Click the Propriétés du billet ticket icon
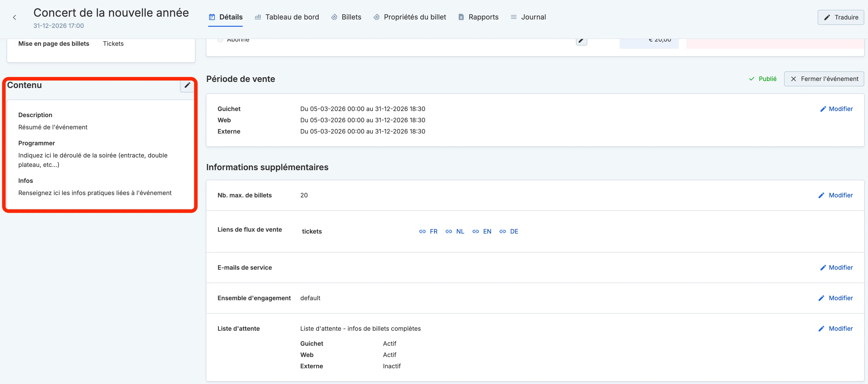 click(377, 17)
